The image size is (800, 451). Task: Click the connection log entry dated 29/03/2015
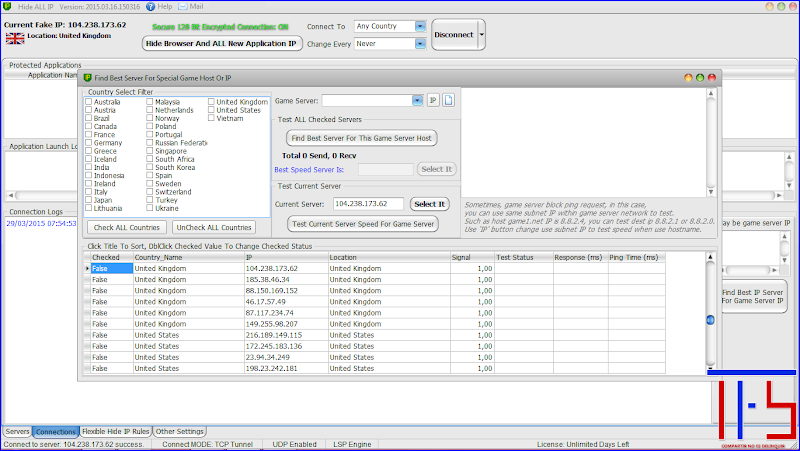click(41, 223)
